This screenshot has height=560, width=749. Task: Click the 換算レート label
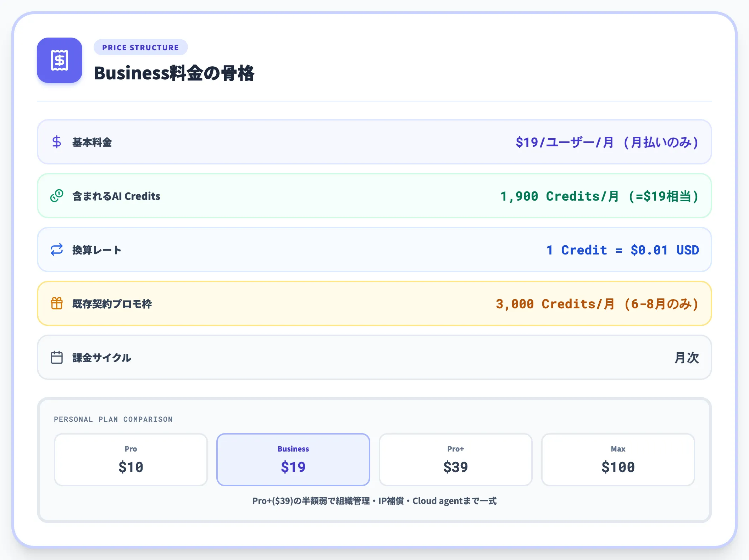97,250
